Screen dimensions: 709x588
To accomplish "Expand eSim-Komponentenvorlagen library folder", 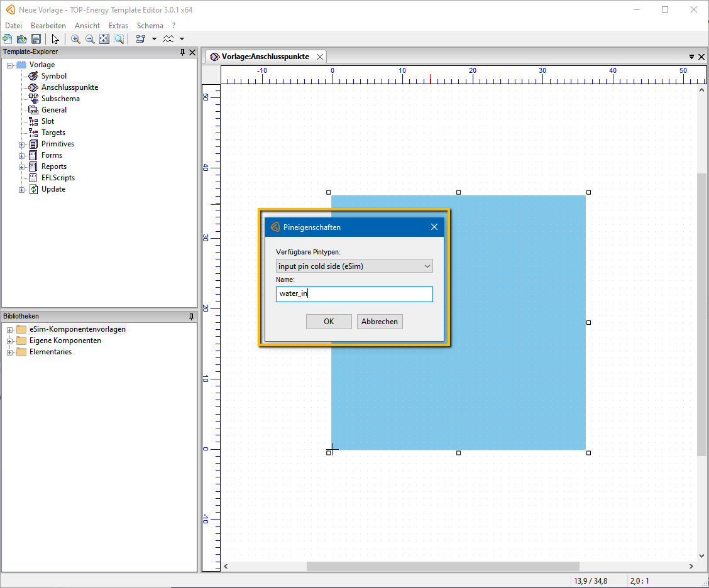I will click(x=9, y=330).
